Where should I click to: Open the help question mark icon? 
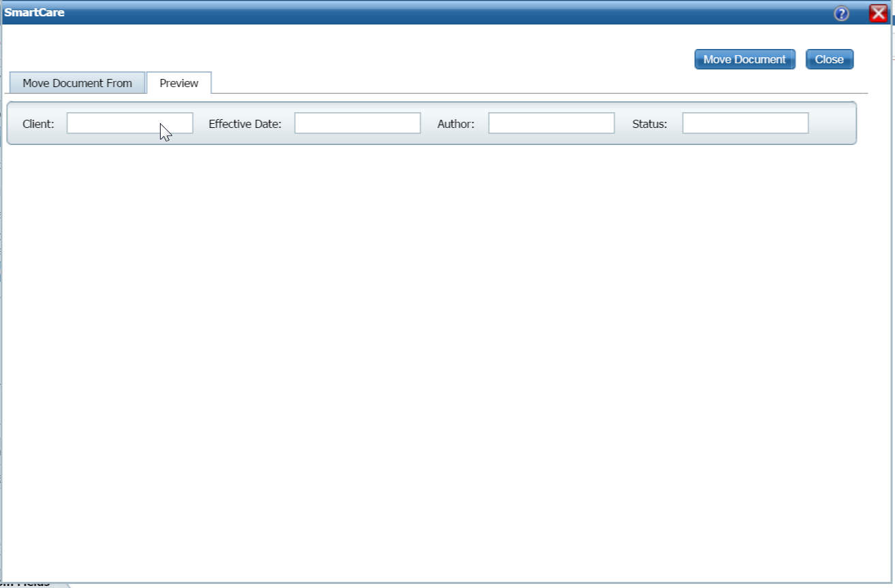point(841,14)
